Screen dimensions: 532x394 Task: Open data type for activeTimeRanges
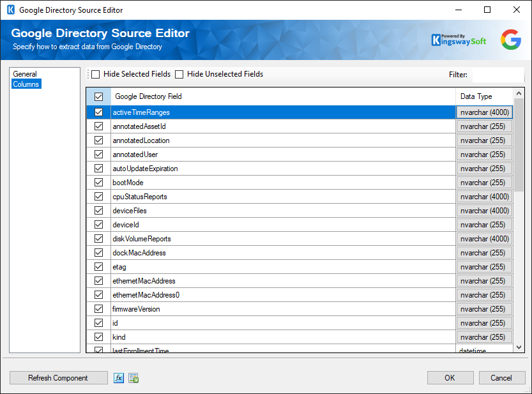[484, 112]
